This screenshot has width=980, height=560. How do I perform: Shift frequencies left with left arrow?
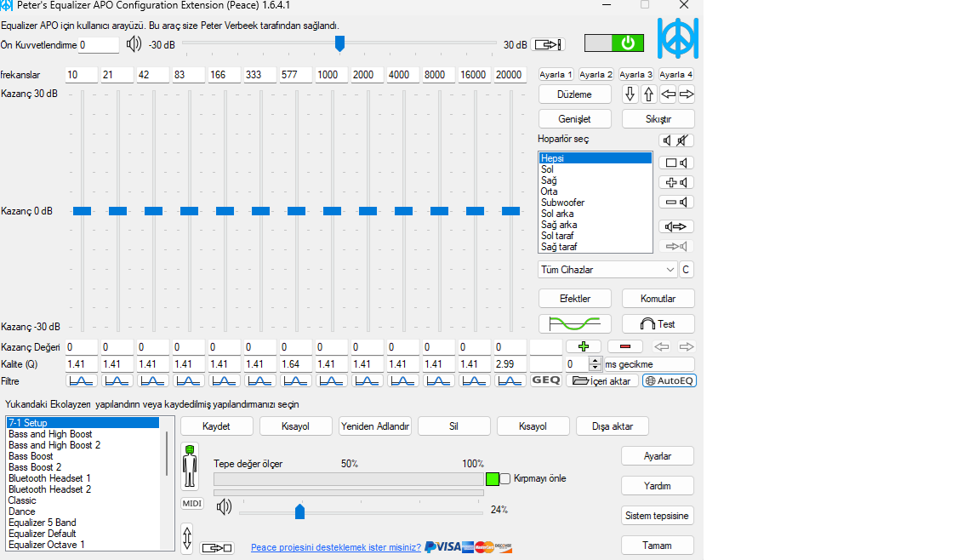(668, 94)
